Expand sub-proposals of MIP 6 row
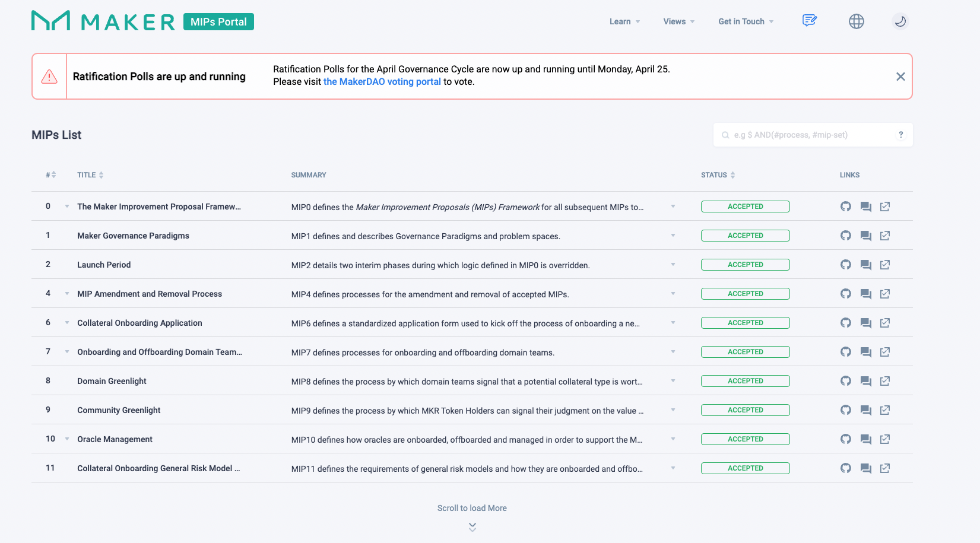This screenshot has height=543, width=980. click(67, 323)
